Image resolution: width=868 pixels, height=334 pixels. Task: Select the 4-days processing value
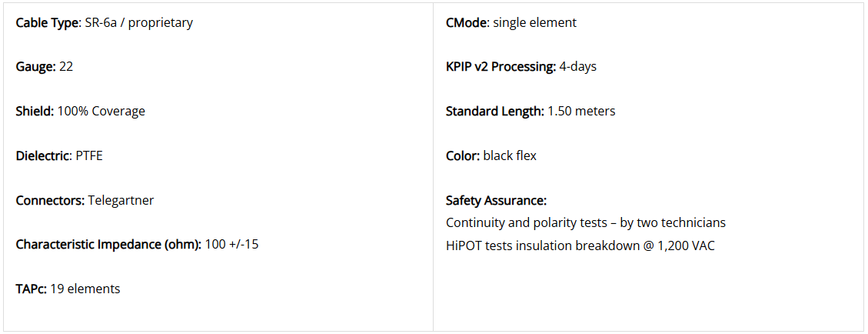point(578,67)
